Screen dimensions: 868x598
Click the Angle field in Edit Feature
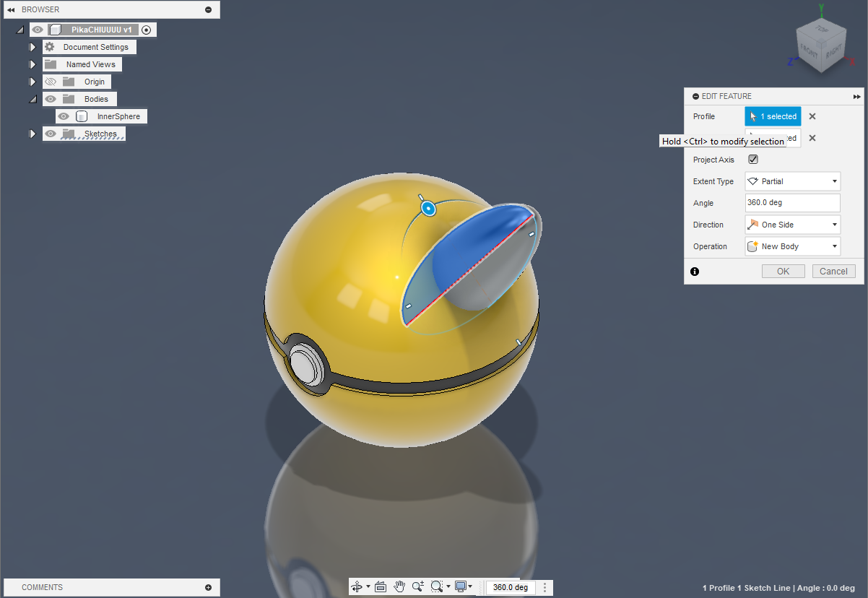point(793,203)
